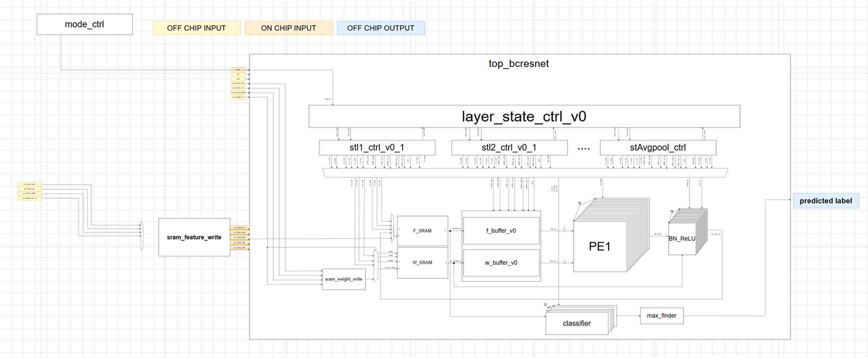Select the classifier block
This screenshot has height=358, width=868.
point(577,323)
